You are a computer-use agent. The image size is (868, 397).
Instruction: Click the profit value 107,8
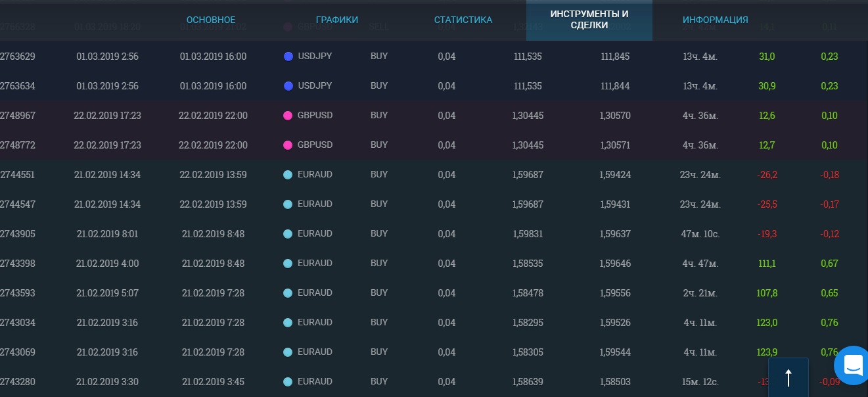766,293
